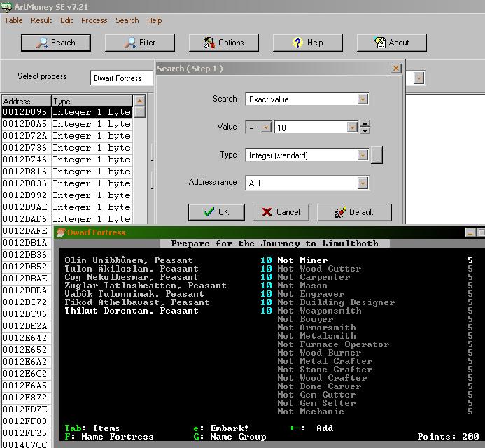
Task: Click the Embark! option in Dwarf Fortress
Action: click(221, 428)
